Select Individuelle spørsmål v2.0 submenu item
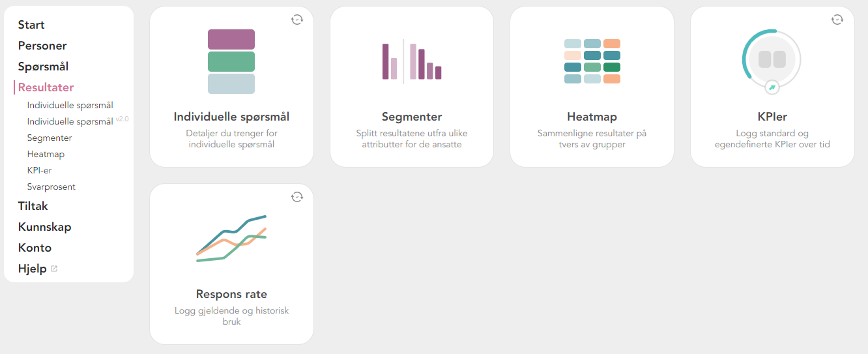 (70, 122)
